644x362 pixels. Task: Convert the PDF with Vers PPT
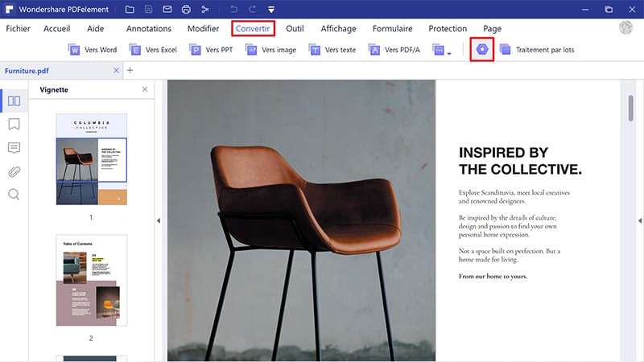point(211,50)
